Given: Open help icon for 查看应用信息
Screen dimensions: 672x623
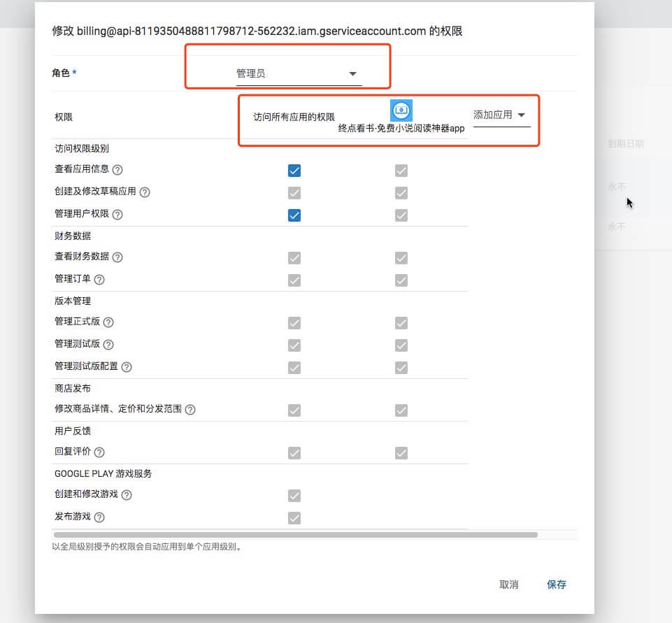Looking at the screenshot, I should pyautogui.click(x=117, y=170).
